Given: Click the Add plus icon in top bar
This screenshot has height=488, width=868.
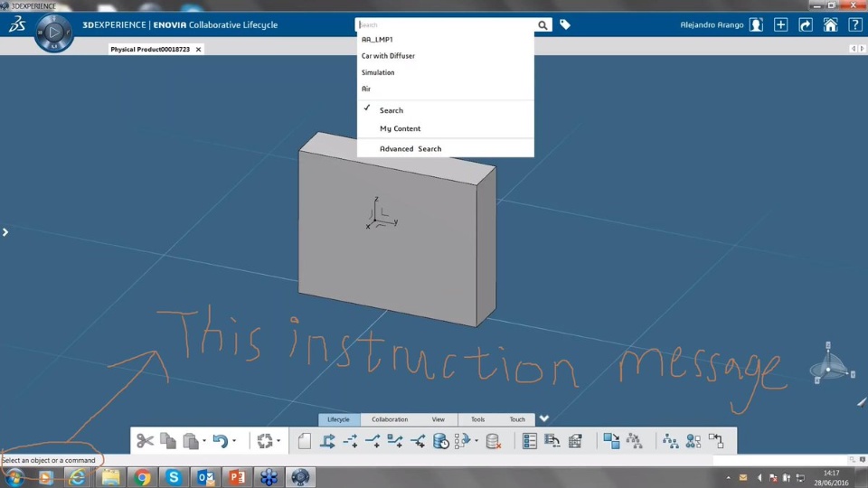Looking at the screenshot, I should [780, 25].
